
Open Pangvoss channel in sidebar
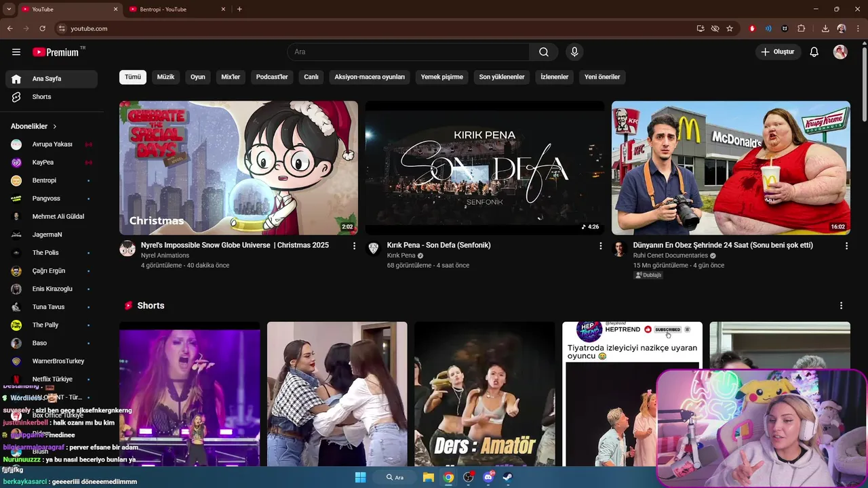[x=52, y=199]
